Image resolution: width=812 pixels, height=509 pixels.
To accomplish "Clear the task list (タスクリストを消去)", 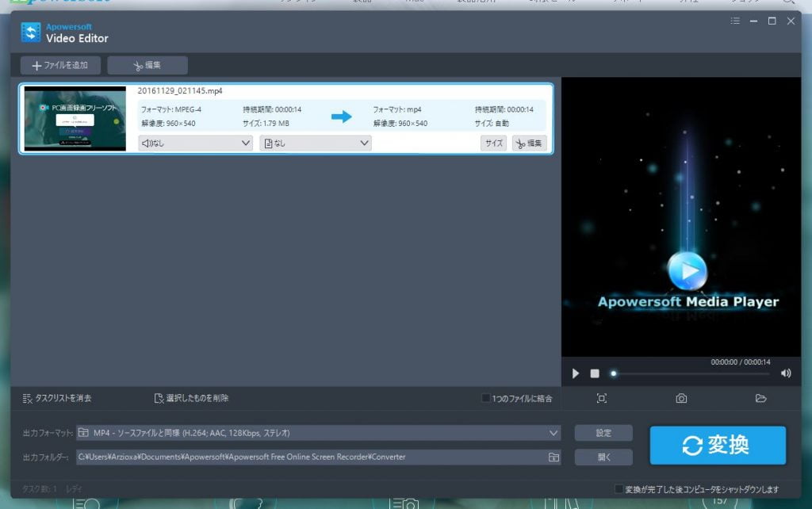I will coord(57,398).
